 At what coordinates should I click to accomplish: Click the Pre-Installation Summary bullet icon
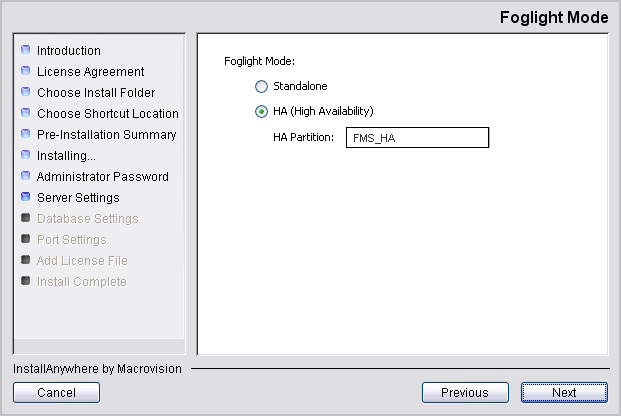(x=26, y=134)
